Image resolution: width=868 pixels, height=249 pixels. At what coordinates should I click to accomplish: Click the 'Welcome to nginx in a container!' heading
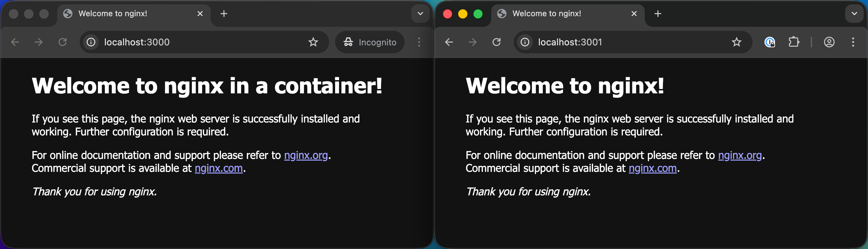(207, 86)
